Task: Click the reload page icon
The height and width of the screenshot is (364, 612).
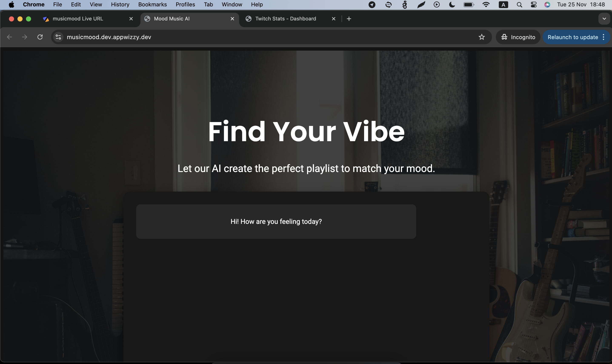Action: [40, 37]
